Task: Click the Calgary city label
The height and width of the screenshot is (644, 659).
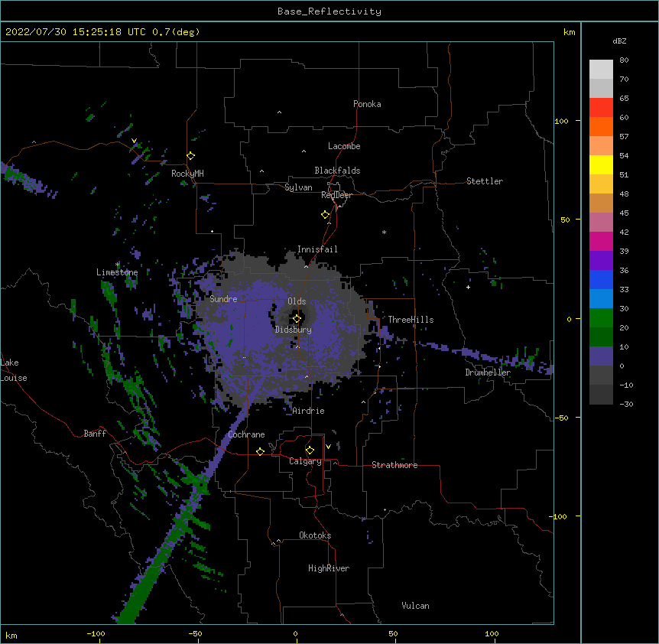Action: 305,461
